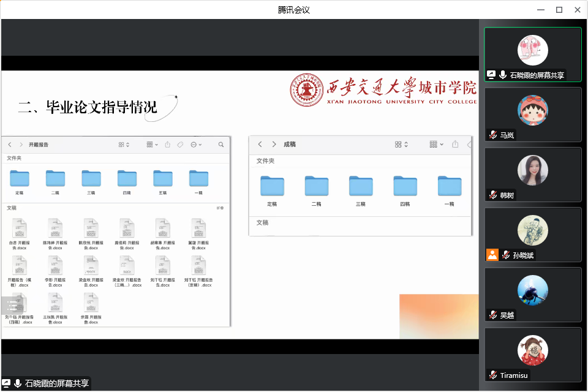588x392 pixels.
Task: Click the orange host badge beside 孙晓斌
Action: click(492, 255)
